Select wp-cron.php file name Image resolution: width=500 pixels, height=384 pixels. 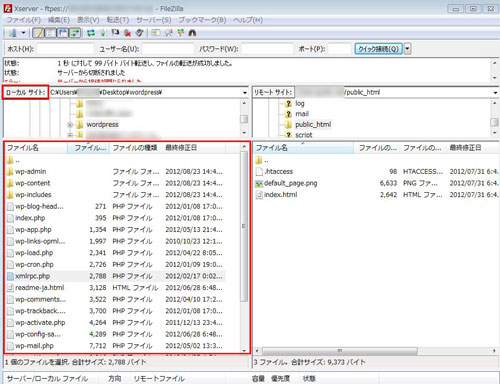coord(34,265)
